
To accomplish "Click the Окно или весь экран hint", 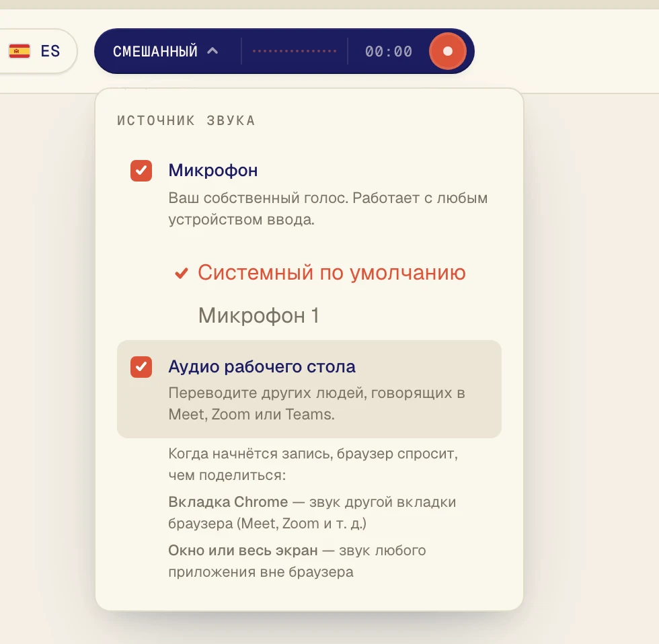I will (x=297, y=561).
